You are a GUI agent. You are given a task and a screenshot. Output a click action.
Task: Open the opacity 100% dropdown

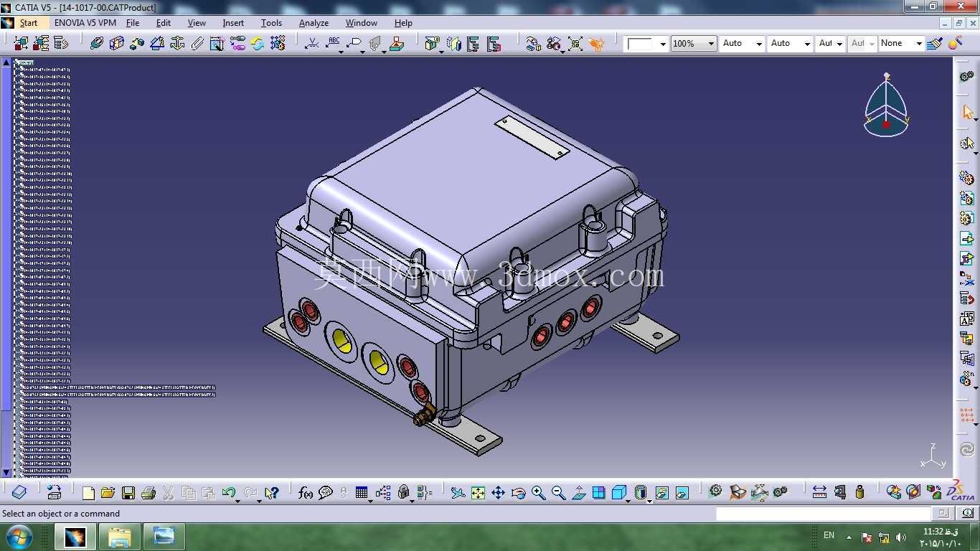pyautogui.click(x=694, y=44)
